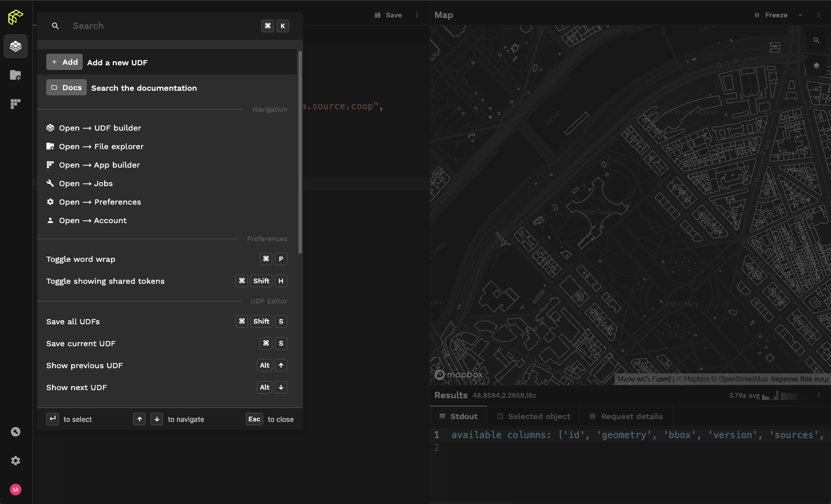Click the map search icon
This screenshot has width=831, height=504.
coord(816,40)
